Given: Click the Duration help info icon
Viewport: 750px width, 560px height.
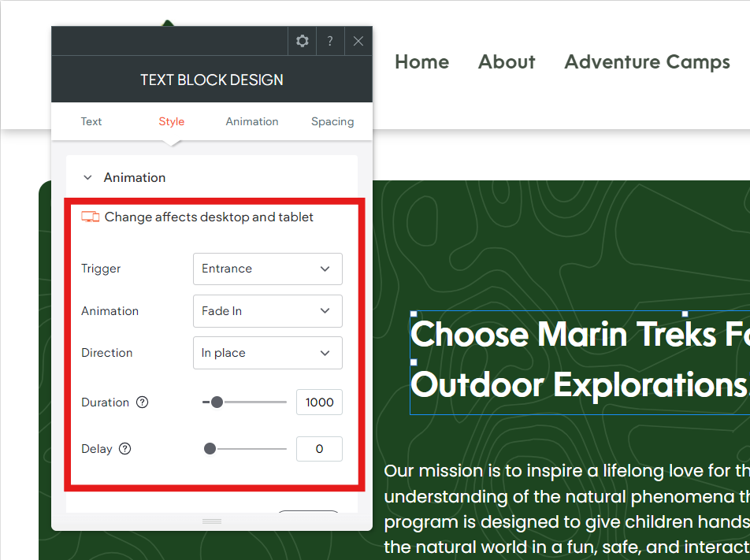Looking at the screenshot, I should [142, 402].
